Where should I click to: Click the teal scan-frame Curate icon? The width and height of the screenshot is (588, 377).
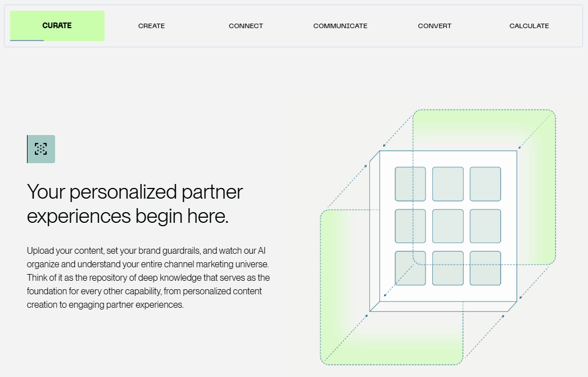click(x=41, y=149)
